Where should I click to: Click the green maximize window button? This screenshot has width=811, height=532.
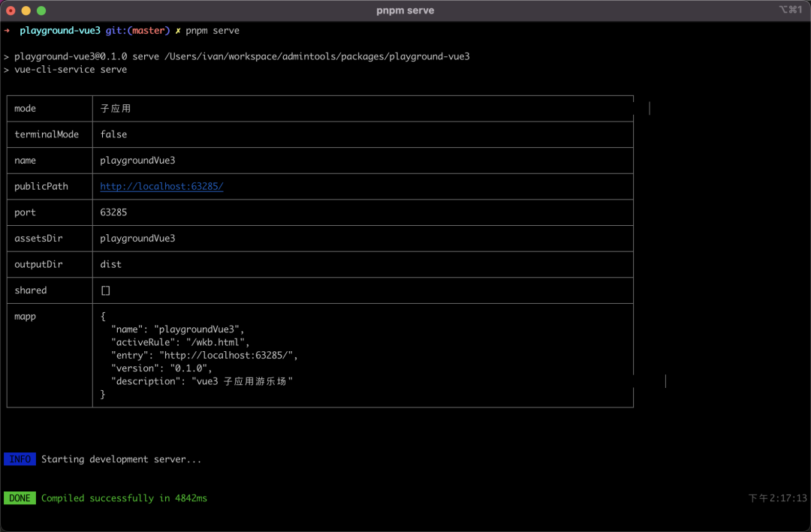[41, 11]
